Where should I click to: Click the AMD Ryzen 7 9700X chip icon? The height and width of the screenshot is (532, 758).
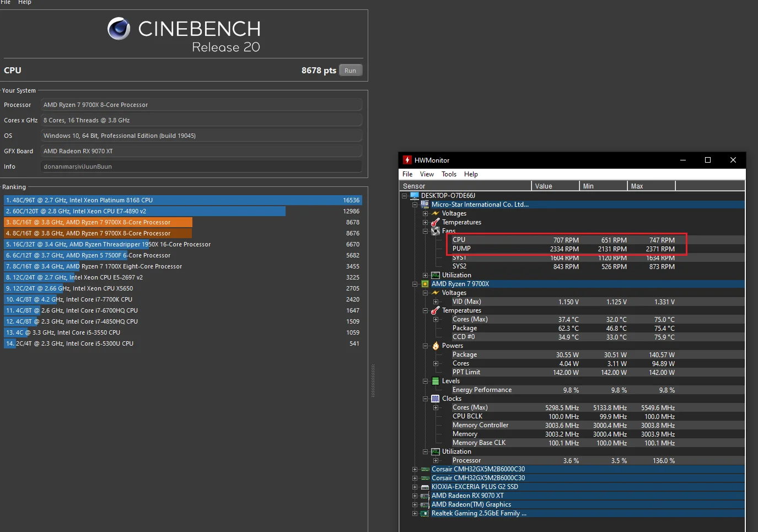(x=425, y=284)
